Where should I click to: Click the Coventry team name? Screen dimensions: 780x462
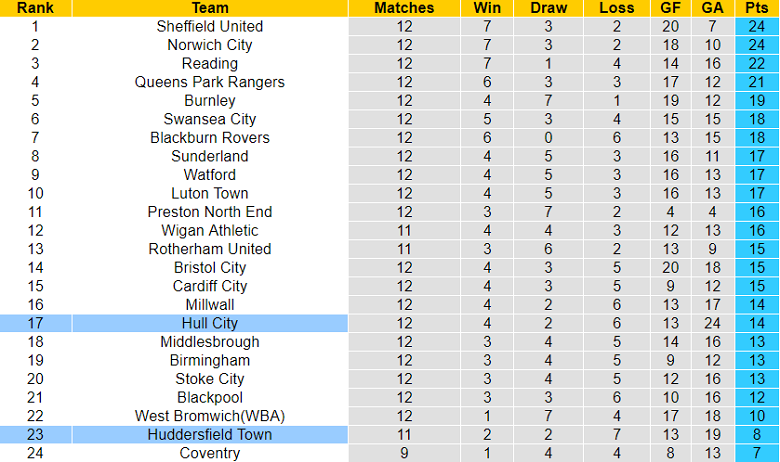click(x=210, y=453)
